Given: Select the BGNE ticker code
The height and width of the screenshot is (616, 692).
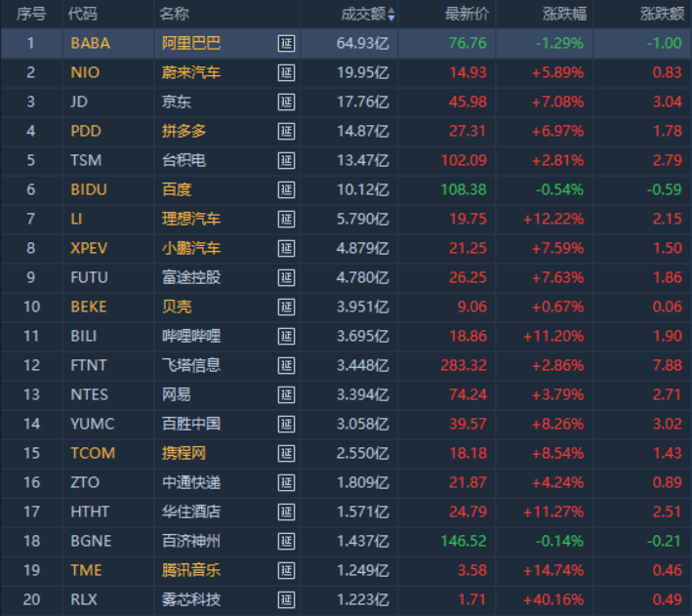Looking at the screenshot, I should pos(91,542).
